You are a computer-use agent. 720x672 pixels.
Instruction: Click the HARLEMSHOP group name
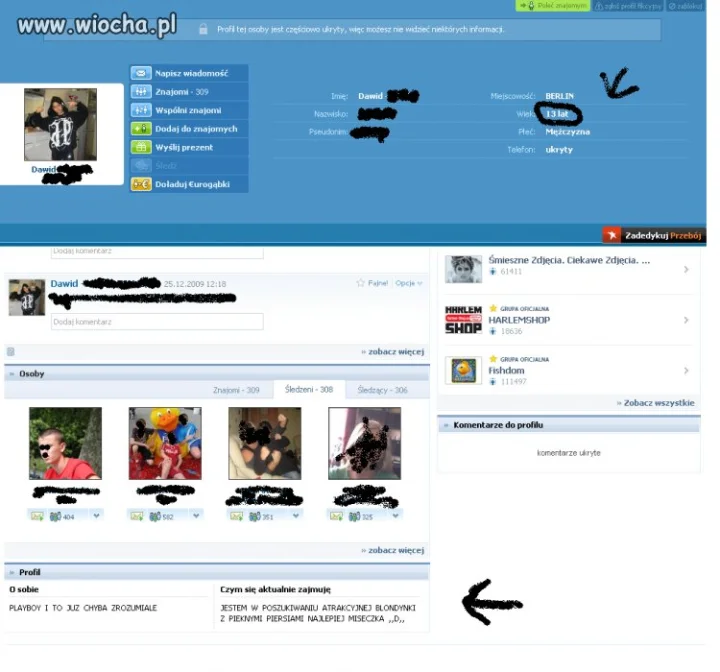(x=519, y=320)
